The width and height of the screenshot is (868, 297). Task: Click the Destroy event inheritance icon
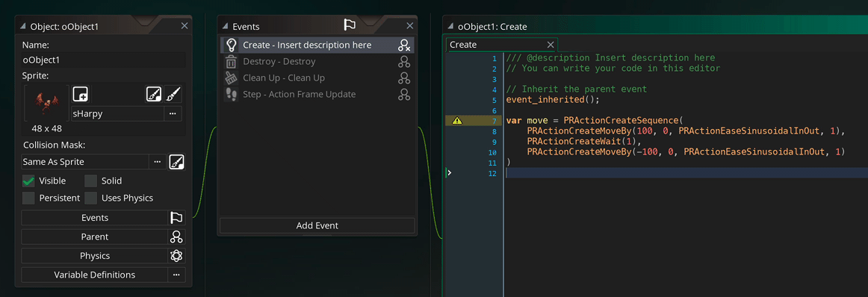(404, 61)
